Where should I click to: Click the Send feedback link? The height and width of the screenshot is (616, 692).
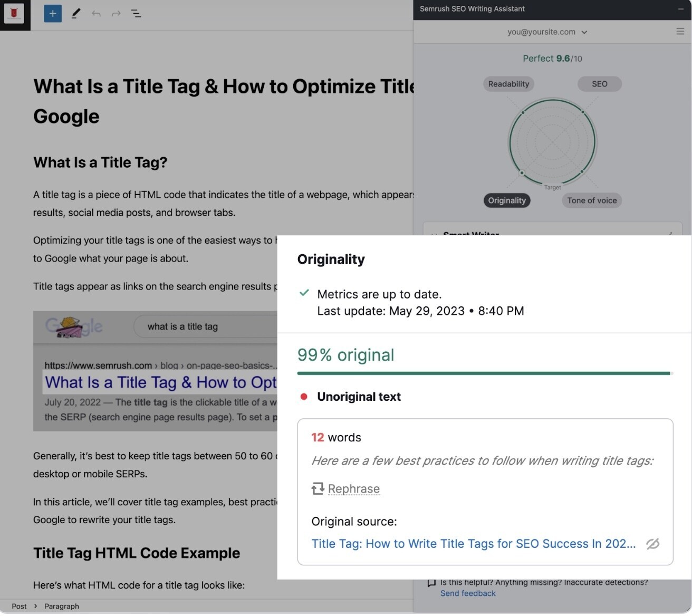pos(467,593)
